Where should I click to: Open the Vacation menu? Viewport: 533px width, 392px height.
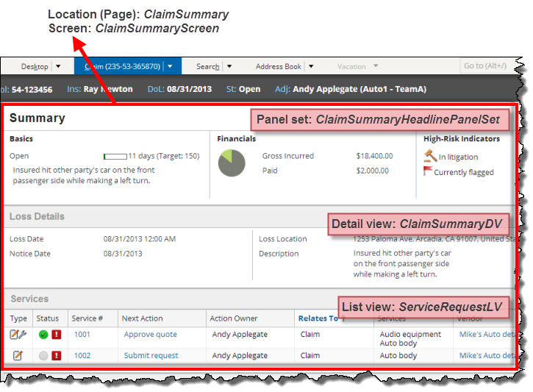[351, 66]
